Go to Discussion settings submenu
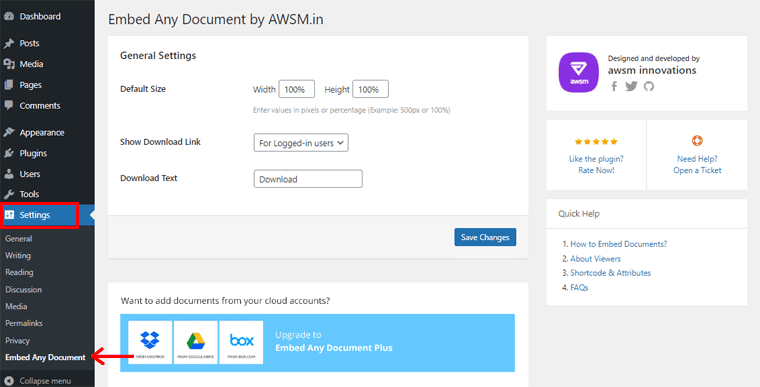This screenshot has width=760, height=387. pyautogui.click(x=23, y=290)
